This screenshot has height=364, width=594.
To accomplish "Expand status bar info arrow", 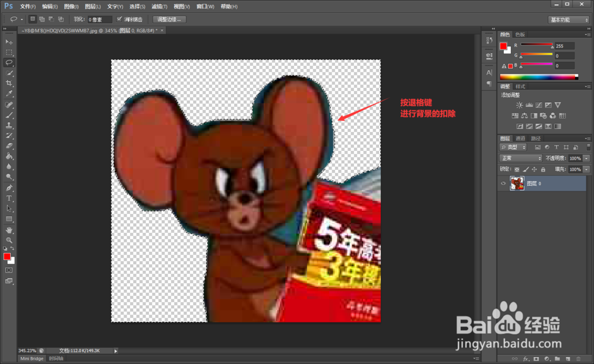I will click(116, 351).
